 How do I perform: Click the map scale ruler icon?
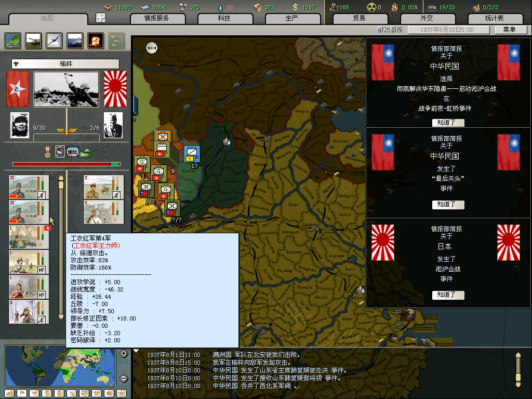152,48
